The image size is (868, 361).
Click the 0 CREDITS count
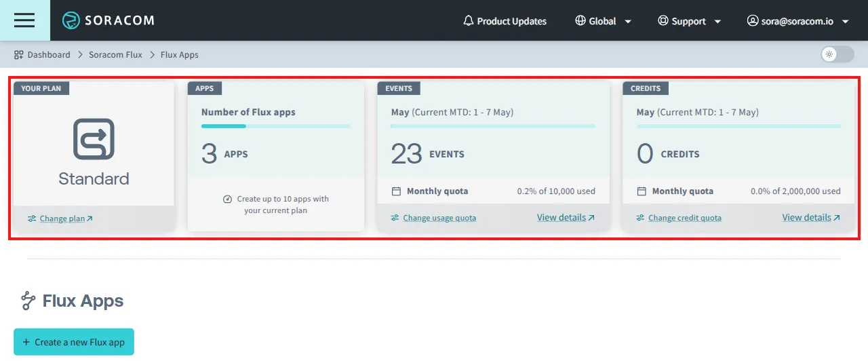click(x=668, y=154)
